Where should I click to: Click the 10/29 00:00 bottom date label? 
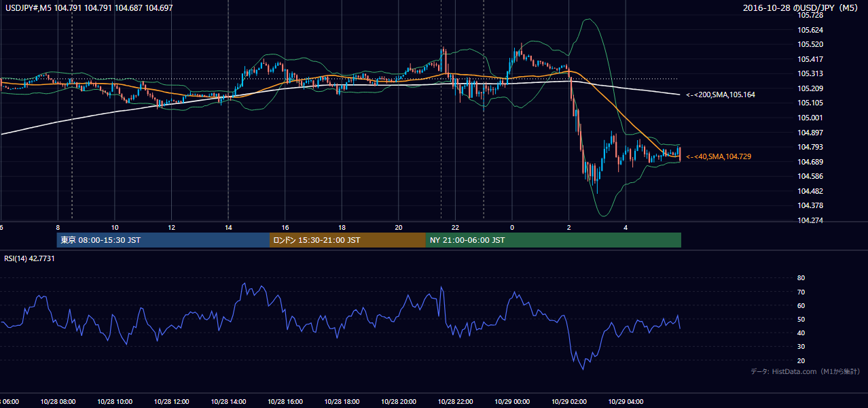512,402
